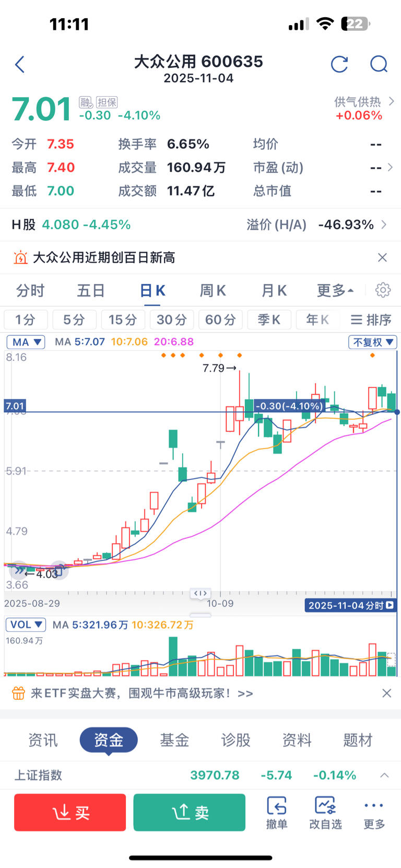Open the search magnifier icon
401x868 pixels.
pyautogui.click(x=379, y=65)
